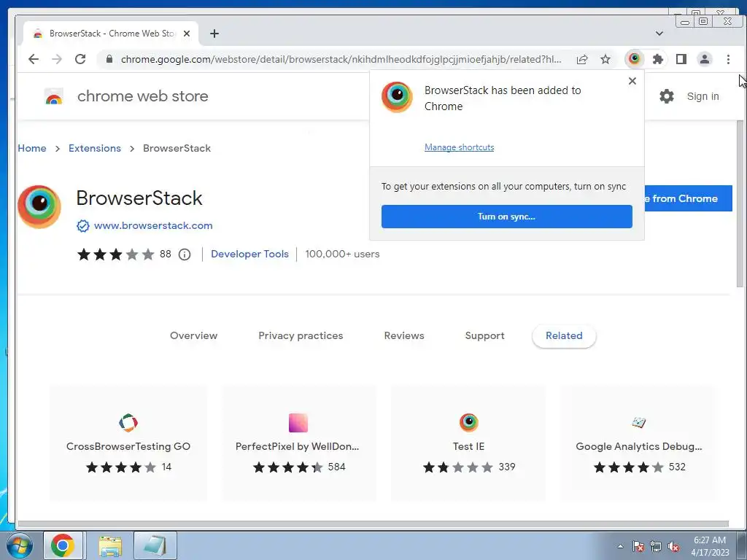Close the BrowserStack Chrome Web Store tab

[187, 34]
